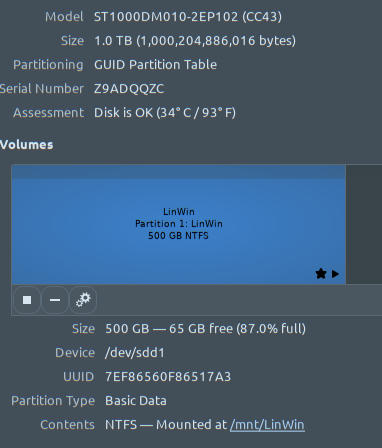Click the Basic Data partition type value
Screen dimensions: 382x448
click(136, 401)
